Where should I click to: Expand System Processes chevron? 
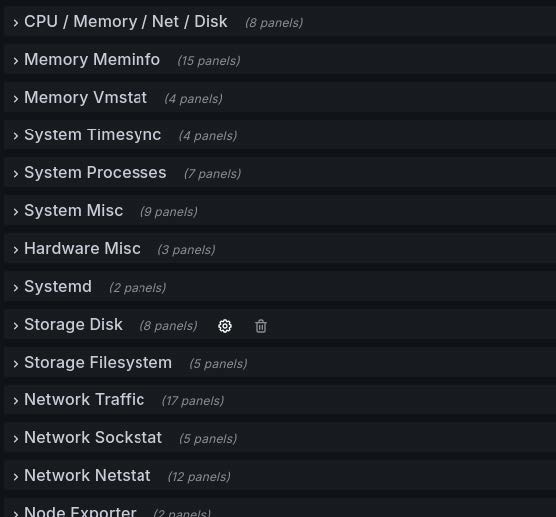point(16,174)
